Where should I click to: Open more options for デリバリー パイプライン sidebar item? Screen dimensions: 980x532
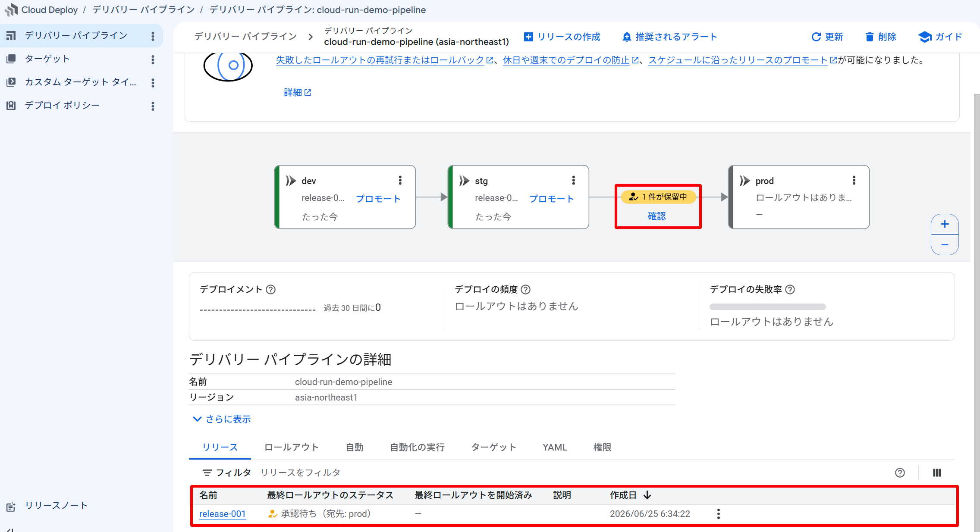[153, 36]
